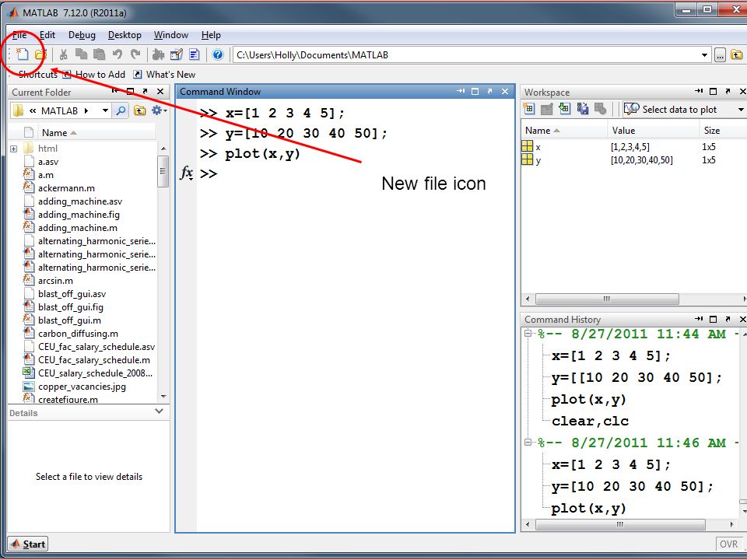Click the Cut scissors icon
The image size is (747, 560).
[63, 54]
